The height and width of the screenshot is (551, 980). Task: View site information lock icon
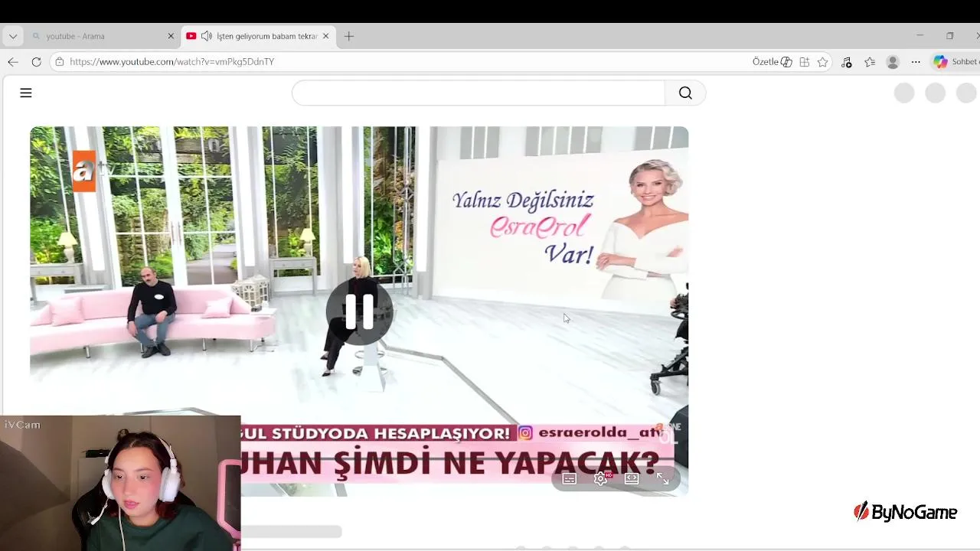tap(60, 62)
